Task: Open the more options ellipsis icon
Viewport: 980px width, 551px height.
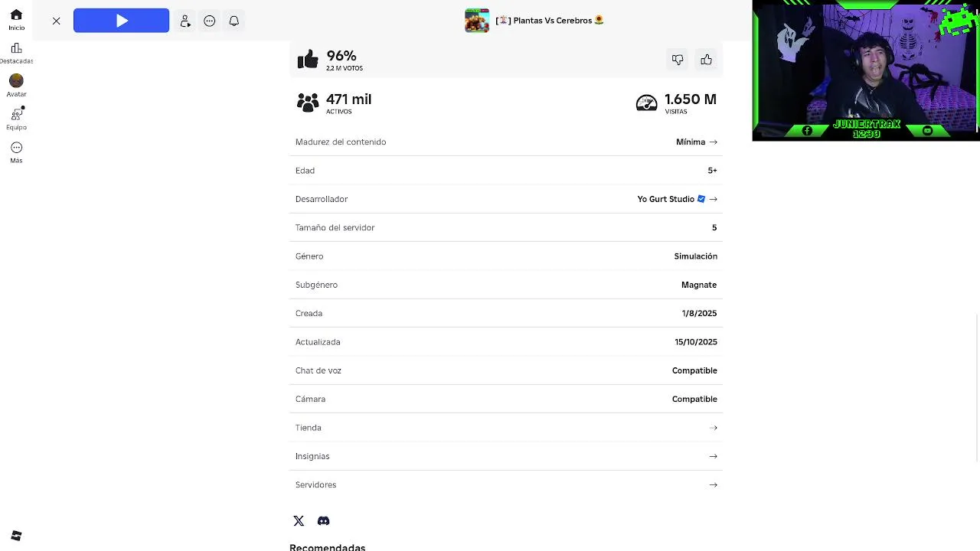Action: (210, 21)
